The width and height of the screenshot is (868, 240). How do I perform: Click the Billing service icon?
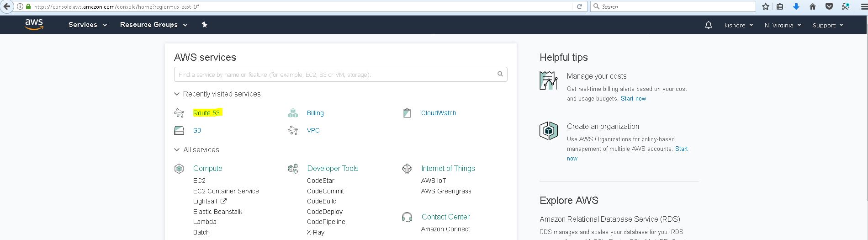(x=293, y=113)
